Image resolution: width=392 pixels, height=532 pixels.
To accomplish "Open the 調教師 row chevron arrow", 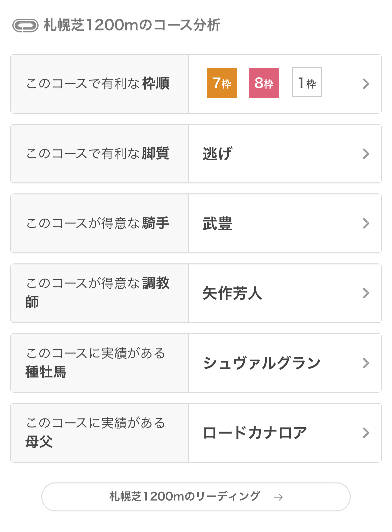I will click(x=366, y=293).
